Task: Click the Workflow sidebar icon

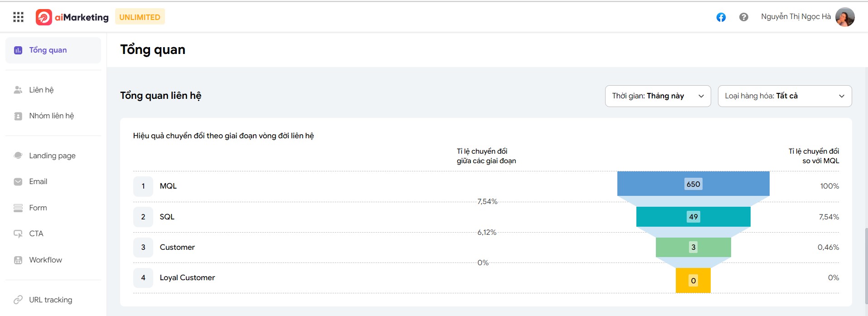Action: pyautogui.click(x=18, y=260)
